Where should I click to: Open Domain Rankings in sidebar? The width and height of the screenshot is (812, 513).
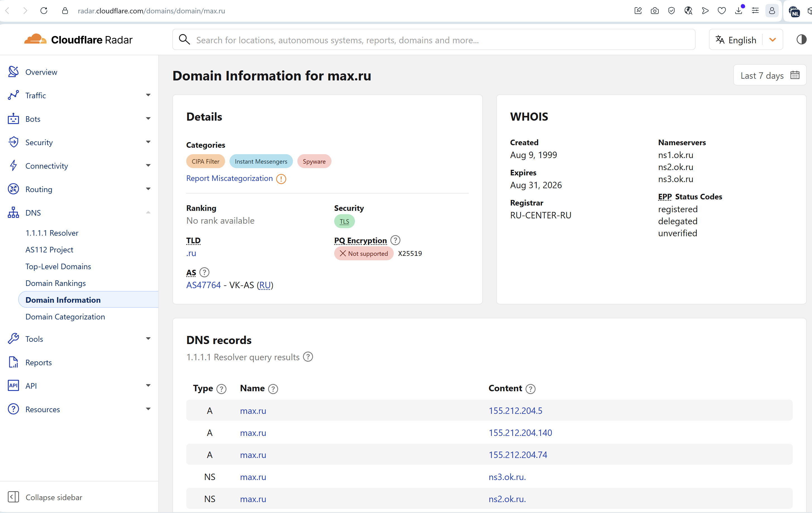(x=56, y=283)
